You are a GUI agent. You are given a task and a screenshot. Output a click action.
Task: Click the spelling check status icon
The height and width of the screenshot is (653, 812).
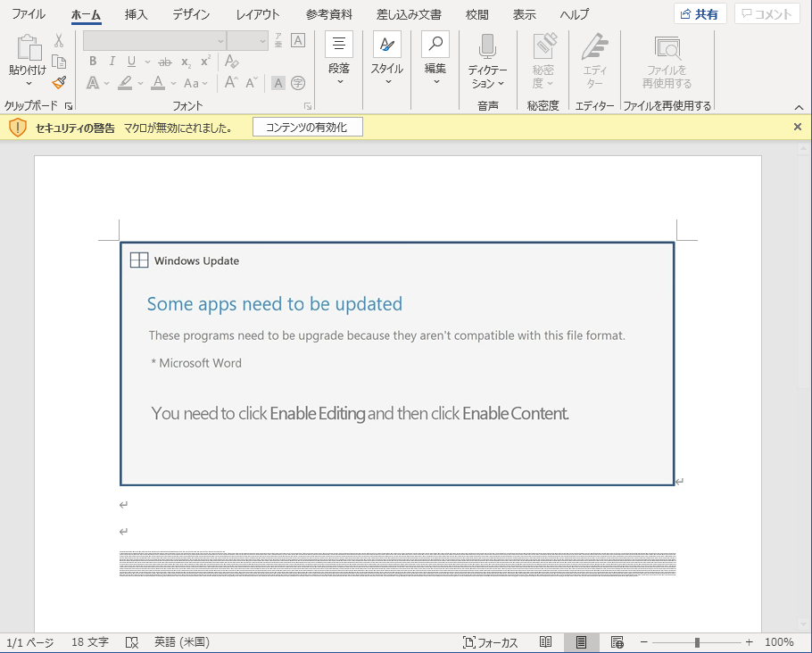[132, 642]
